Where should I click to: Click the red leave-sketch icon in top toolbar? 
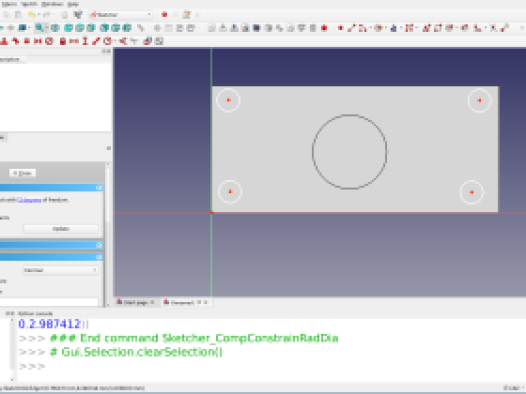(x=164, y=15)
